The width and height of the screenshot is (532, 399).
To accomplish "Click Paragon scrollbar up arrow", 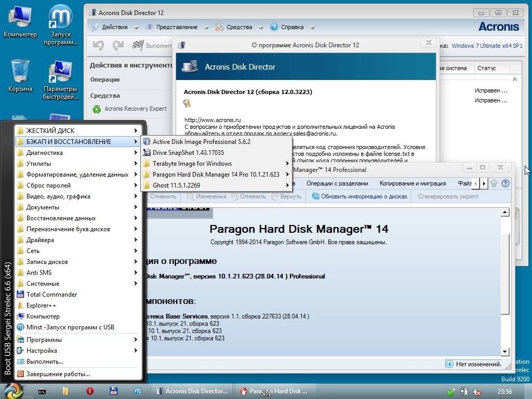I will tap(505, 212).
